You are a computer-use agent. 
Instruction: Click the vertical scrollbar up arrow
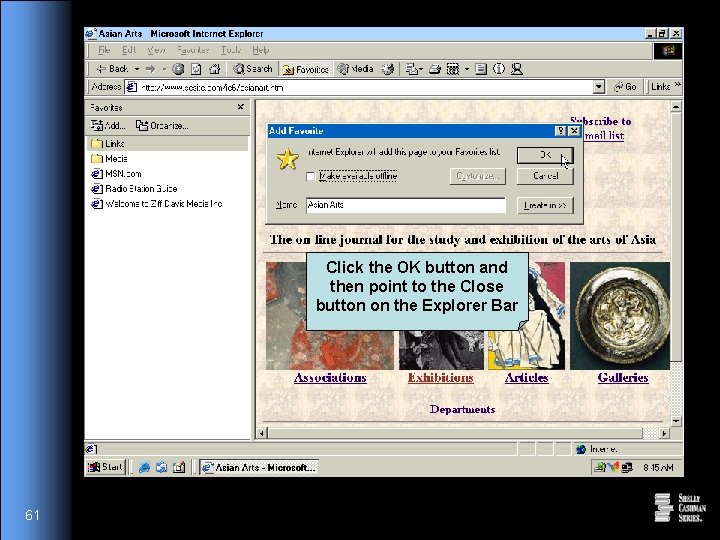pos(676,107)
